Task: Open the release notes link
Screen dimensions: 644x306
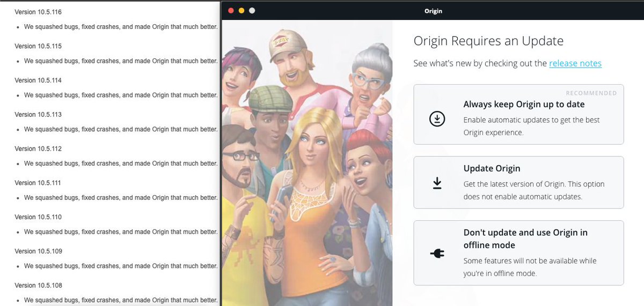Action: point(575,63)
